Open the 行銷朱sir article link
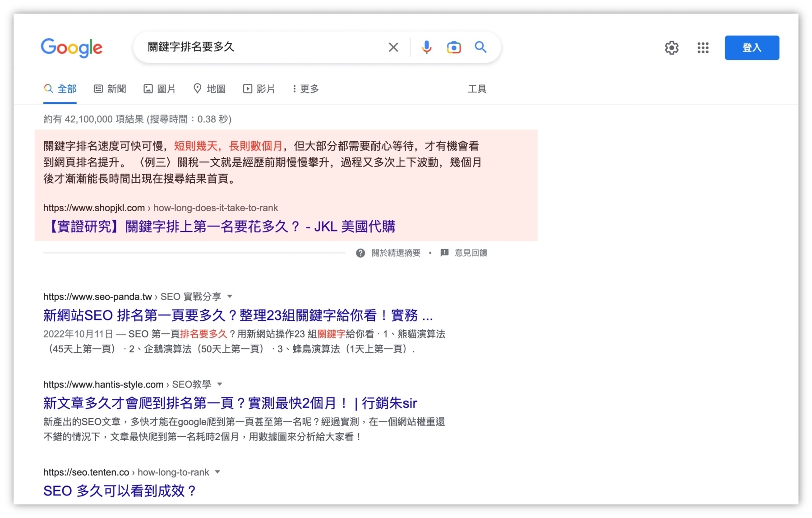This screenshot has height=518, width=812. [x=230, y=403]
